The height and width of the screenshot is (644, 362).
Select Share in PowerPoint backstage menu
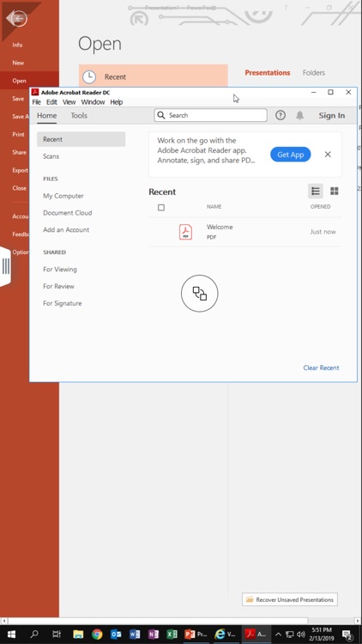click(19, 152)
